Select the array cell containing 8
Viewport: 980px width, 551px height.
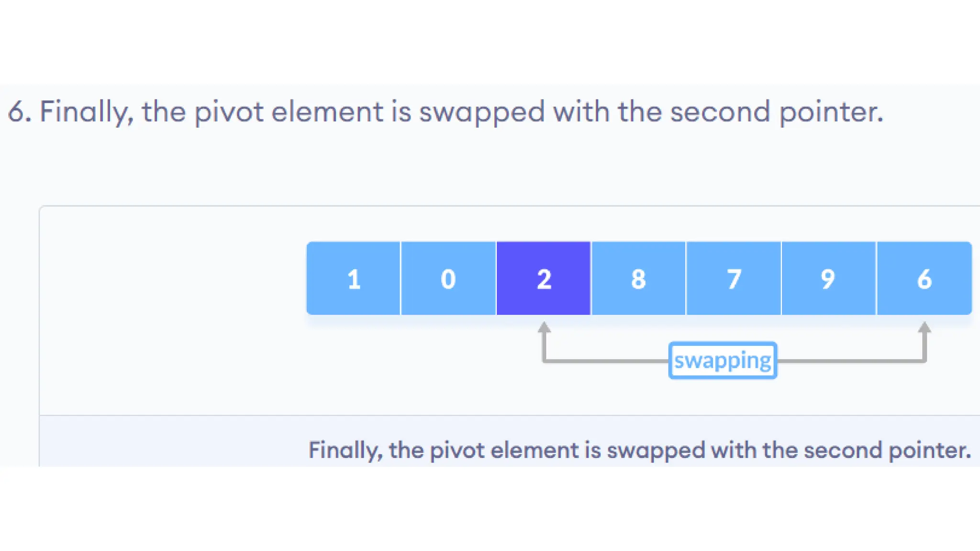click(x=639, y=278)
